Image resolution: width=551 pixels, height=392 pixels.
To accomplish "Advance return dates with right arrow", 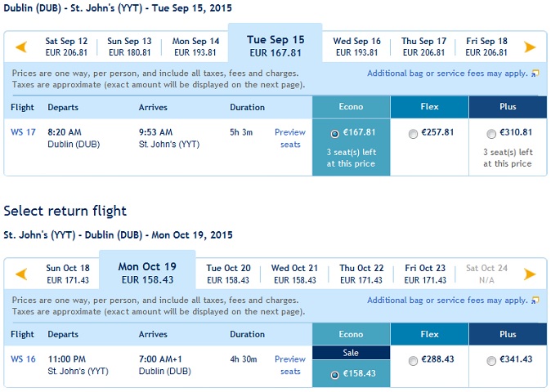I will tap(530, 274).
